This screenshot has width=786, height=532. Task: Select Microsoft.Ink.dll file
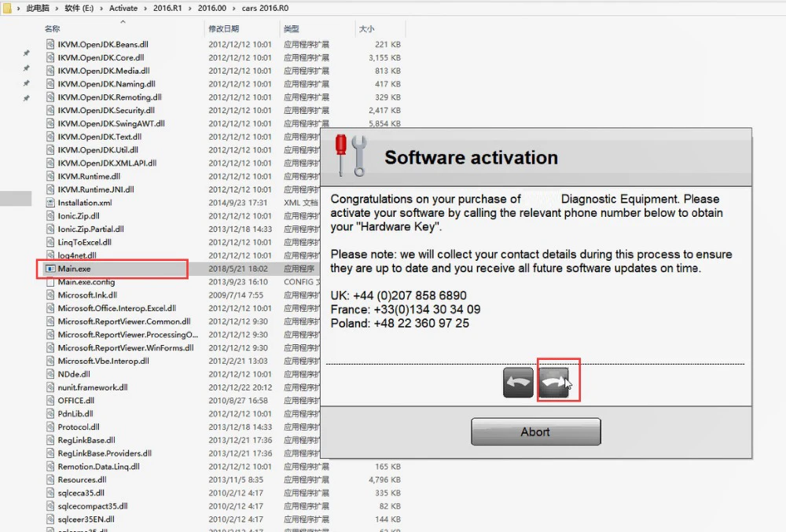pos(87,295)
